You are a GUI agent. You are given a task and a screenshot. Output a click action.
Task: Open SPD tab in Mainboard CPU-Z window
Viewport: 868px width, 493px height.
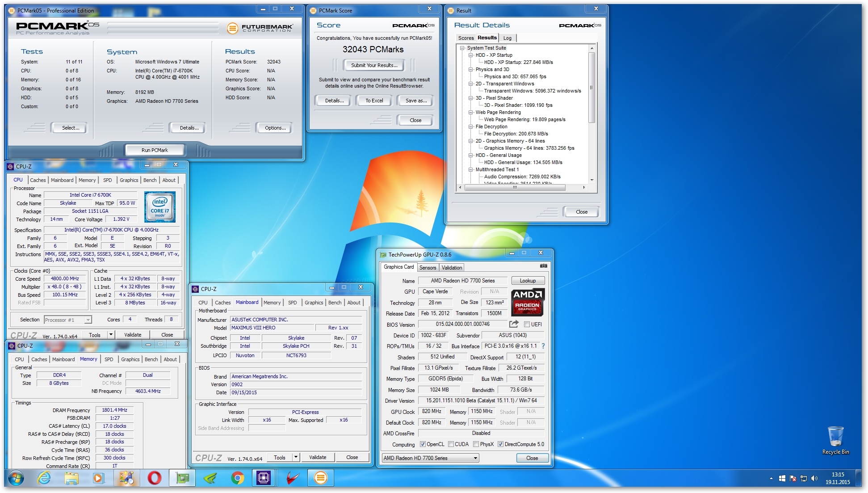(x=293, y=303)
